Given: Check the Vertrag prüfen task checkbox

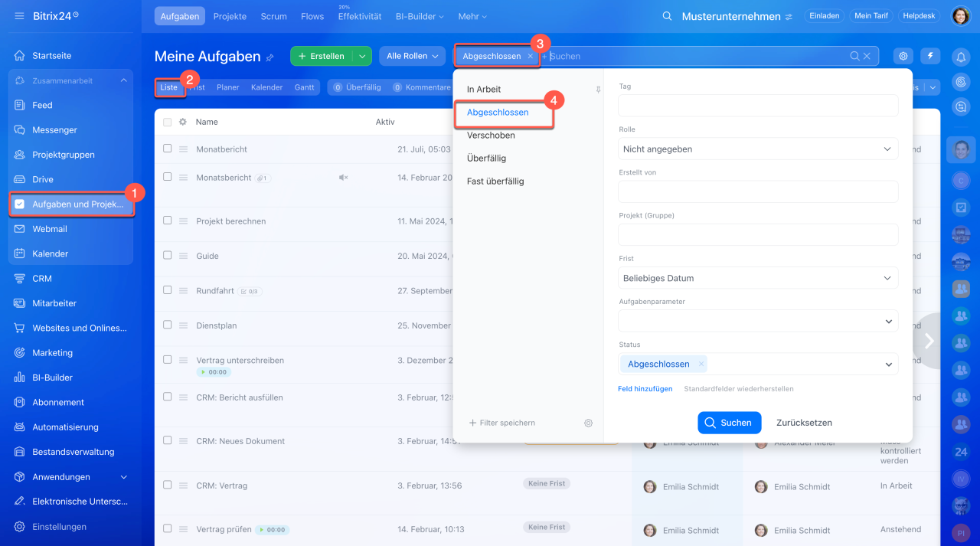Looking at the screenshot, I should coord(167,528).
